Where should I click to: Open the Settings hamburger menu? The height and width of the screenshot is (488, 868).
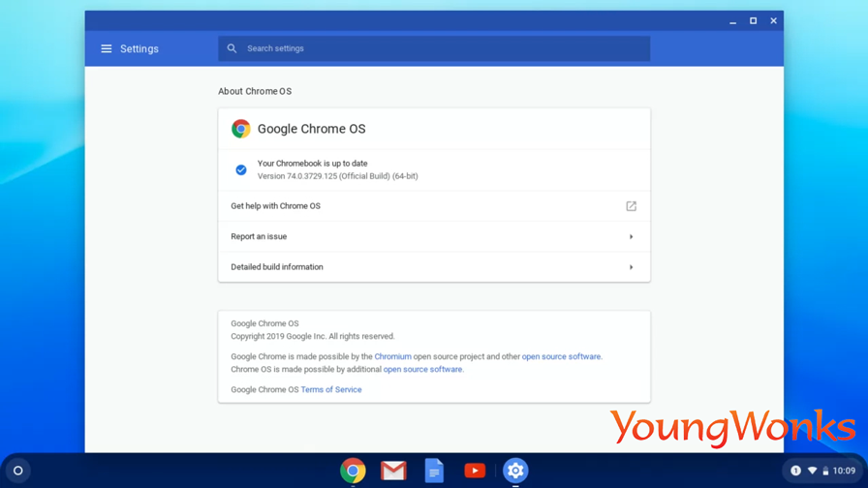tap(106, 48)
